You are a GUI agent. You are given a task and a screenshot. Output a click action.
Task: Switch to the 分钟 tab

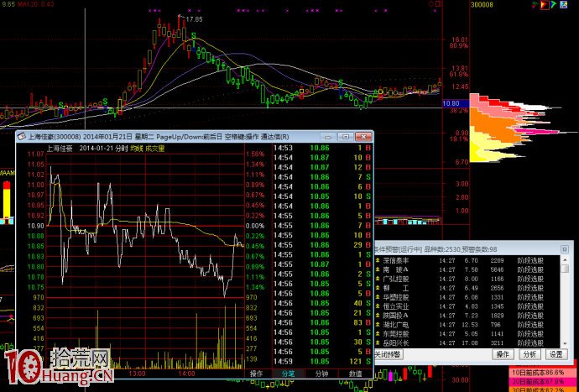(322, 373)
